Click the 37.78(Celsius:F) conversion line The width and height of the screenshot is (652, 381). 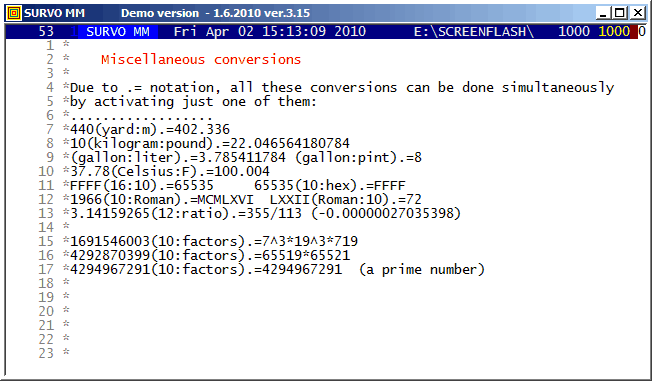click(x=170, y=171)
